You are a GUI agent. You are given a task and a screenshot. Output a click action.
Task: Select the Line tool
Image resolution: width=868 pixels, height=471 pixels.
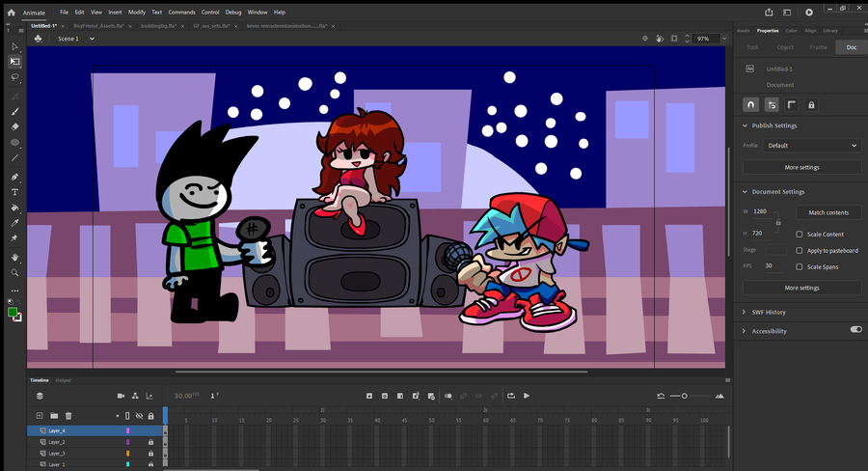pyautogui.click(x=14, y=158)
